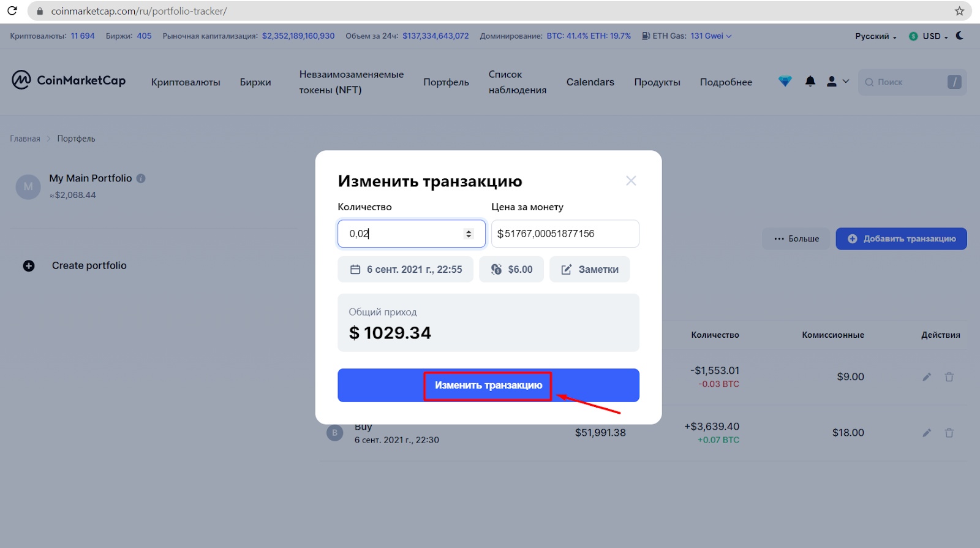Edit the Buy transaction pencil icon

click(927, 433)
